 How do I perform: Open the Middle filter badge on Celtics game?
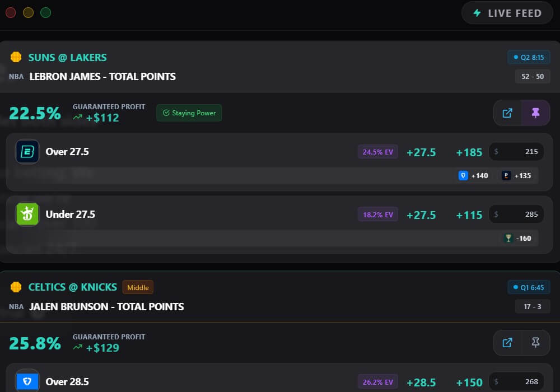(x=138, y=287)
